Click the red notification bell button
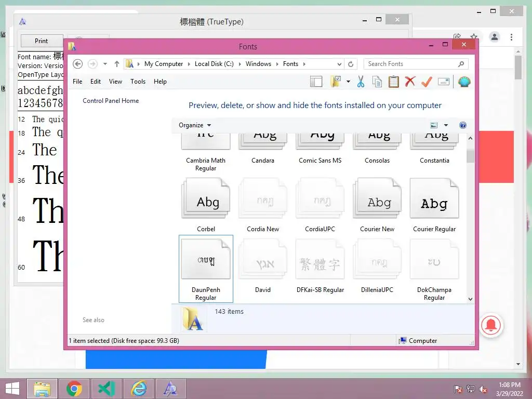Image resolution: width=532 pixels, height=399 pixels. click(491, 325)
